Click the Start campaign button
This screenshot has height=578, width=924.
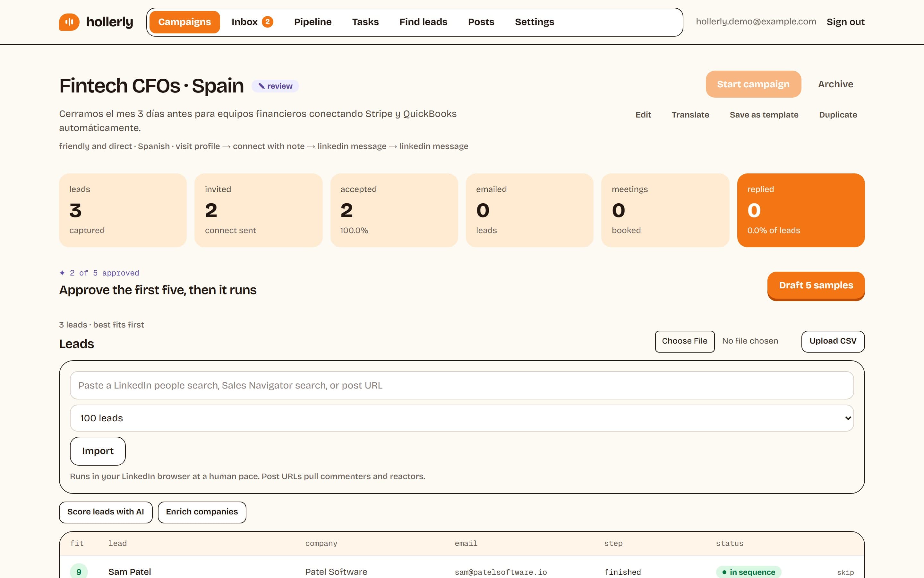click(x=753, y=84)
